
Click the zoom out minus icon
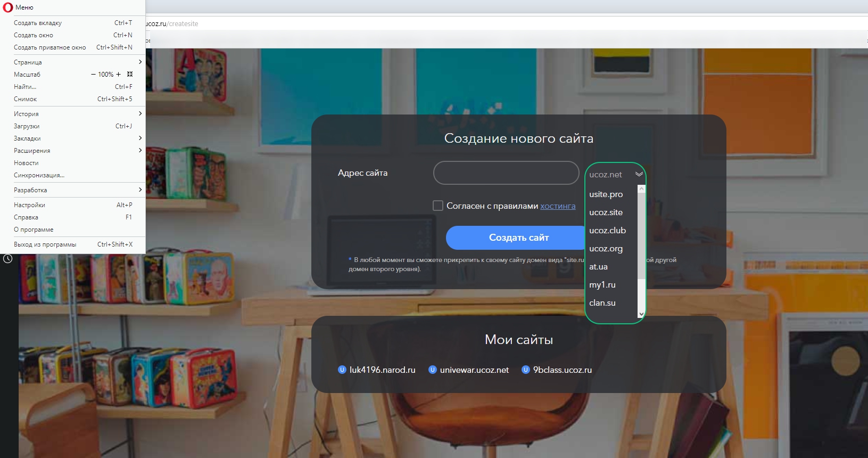[x=94, y=75]
